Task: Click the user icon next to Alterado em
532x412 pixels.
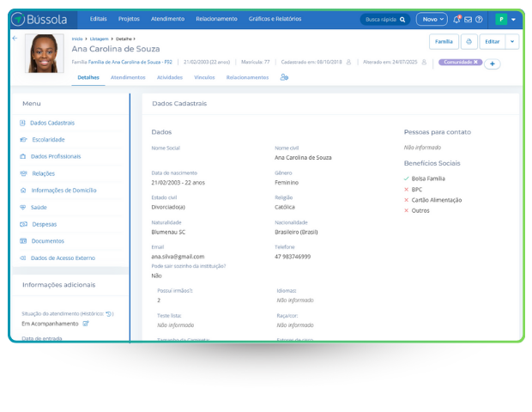Action: pos(424,62)
